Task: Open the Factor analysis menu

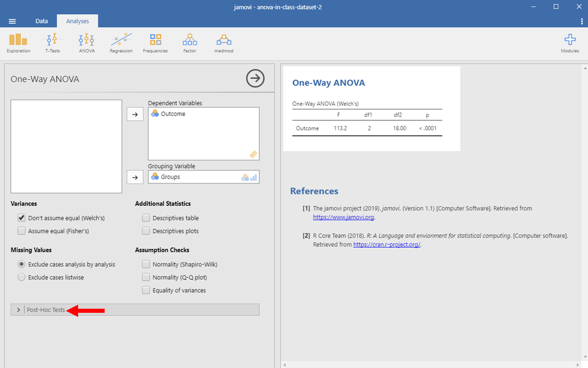Action: click(189, 43)
